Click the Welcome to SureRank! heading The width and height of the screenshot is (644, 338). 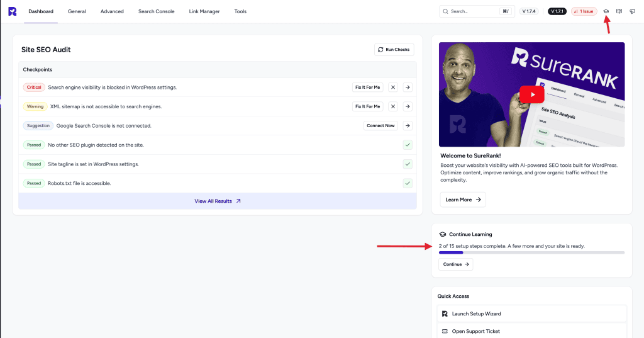470,156
